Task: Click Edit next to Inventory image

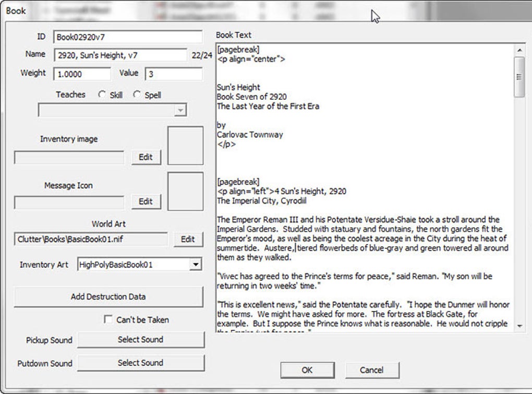Action: [x=146, y=157]
